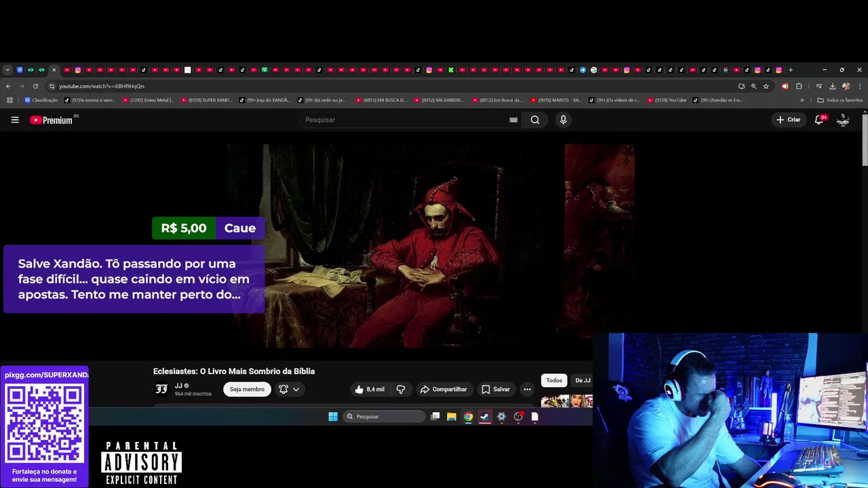Screen dimensions: 868x488
Task: Open the SUPER XAND bookmark
Action: (206, 100)
